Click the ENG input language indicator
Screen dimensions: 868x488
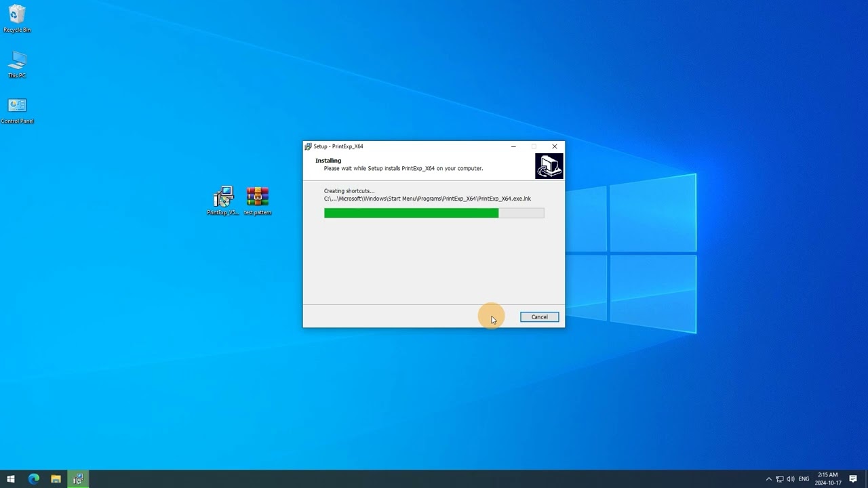(804, 479)
